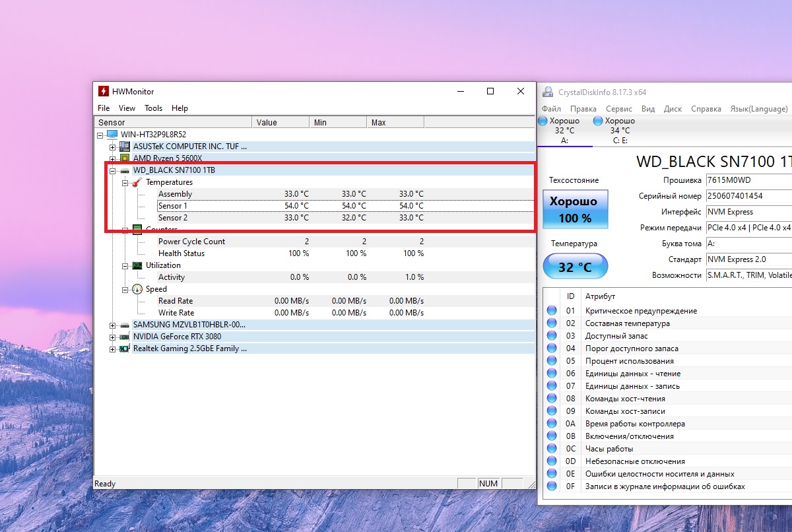Expand the ASUSTeK COMPUTER INC. node
The image size is (792, 532).
[x=112, y=147]
